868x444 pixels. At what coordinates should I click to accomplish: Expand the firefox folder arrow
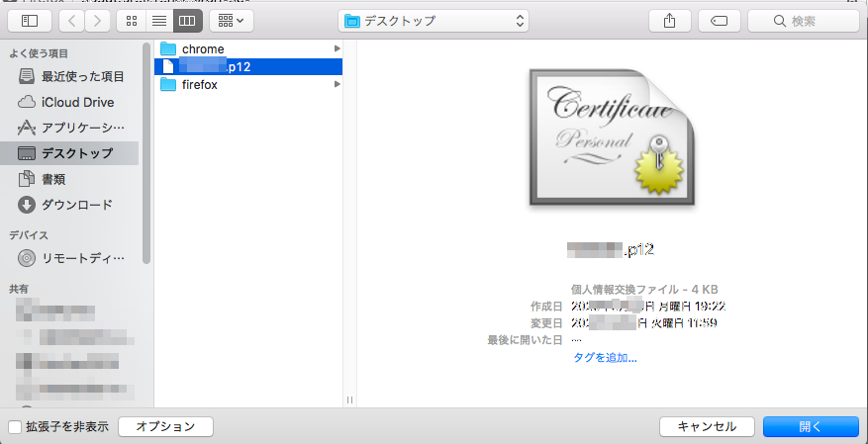click(338, 85)
